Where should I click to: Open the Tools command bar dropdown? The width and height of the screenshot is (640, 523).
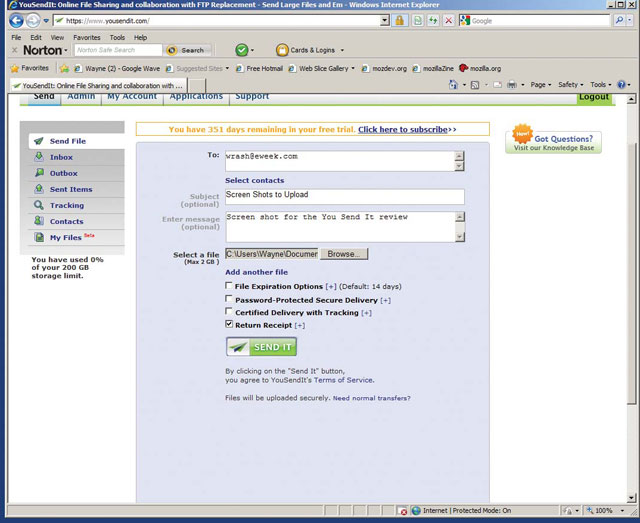(x=601, y=85)
